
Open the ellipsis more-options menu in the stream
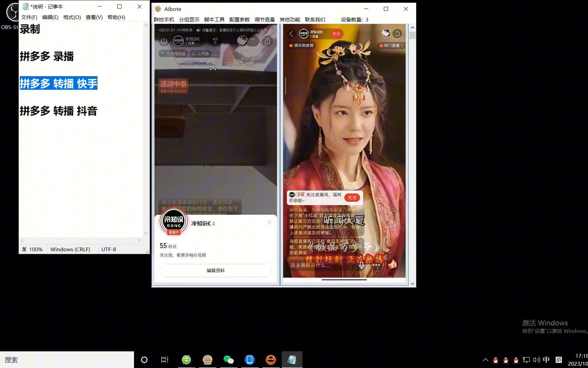pos(376,265)
